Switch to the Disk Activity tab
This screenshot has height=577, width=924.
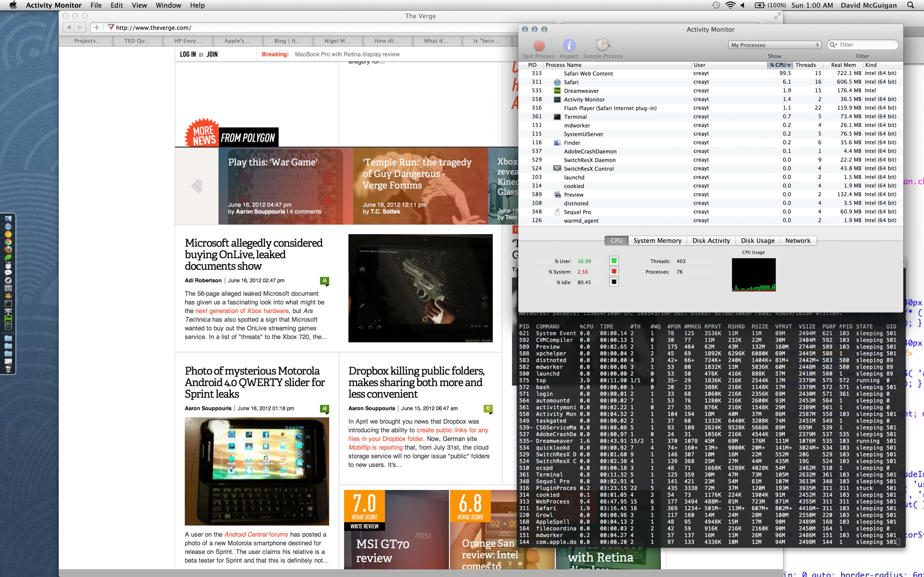click(x=711, y=241)
